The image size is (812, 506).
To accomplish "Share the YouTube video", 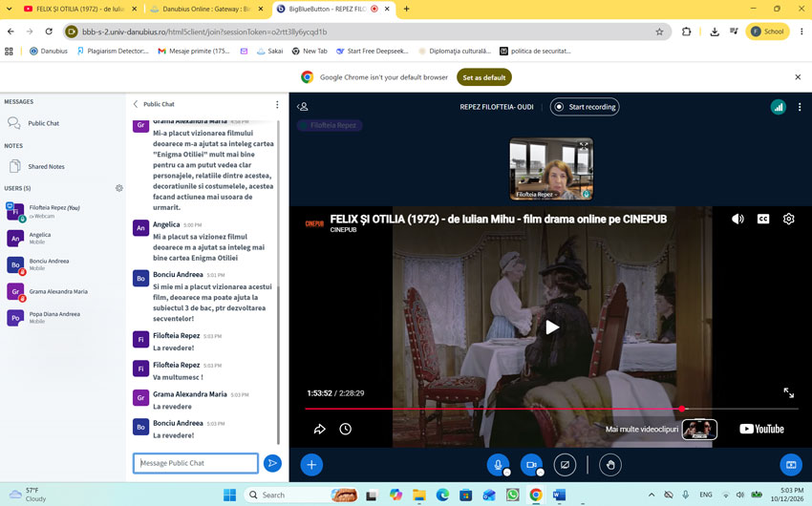I will pyautogui.click(x=319, y=429).
